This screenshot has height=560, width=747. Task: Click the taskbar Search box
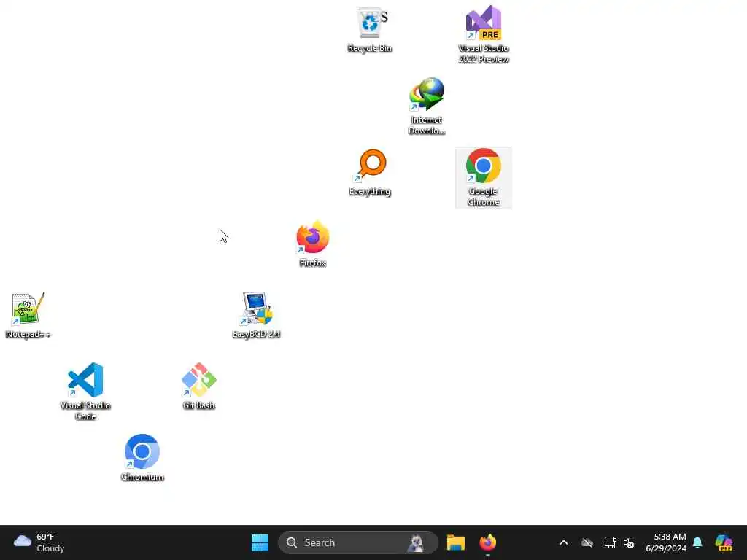click(358, 542)
